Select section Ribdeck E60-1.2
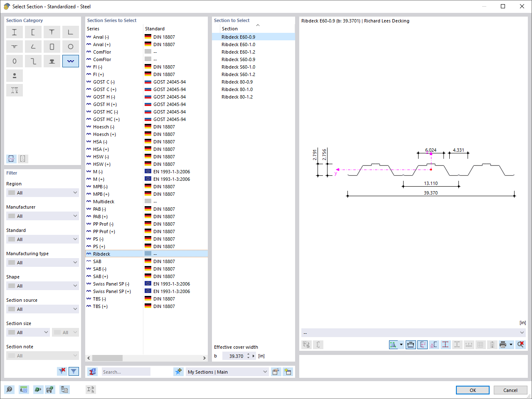The width and height of the screenshot is (532, 399). (x=254, y=52)
